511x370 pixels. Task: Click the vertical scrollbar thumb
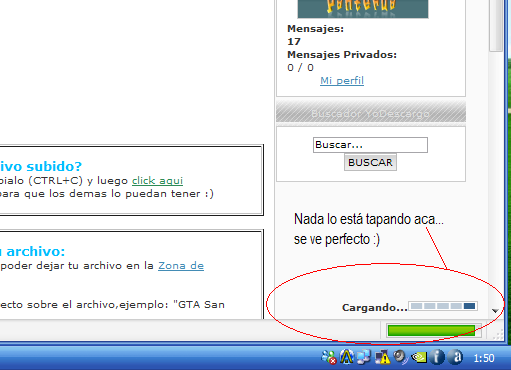[495, 26]
